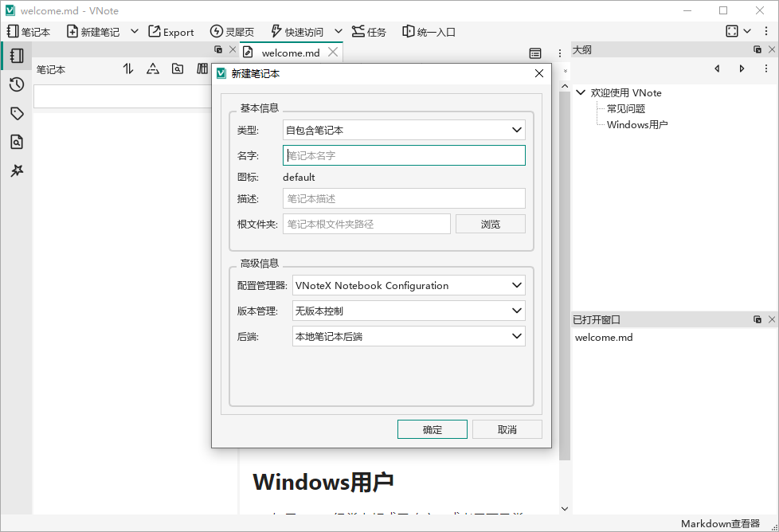Click the 浏览 browse button for root folder
This screenshot has width=779, height=532.
pyautogui.click(x=490, y=224)
